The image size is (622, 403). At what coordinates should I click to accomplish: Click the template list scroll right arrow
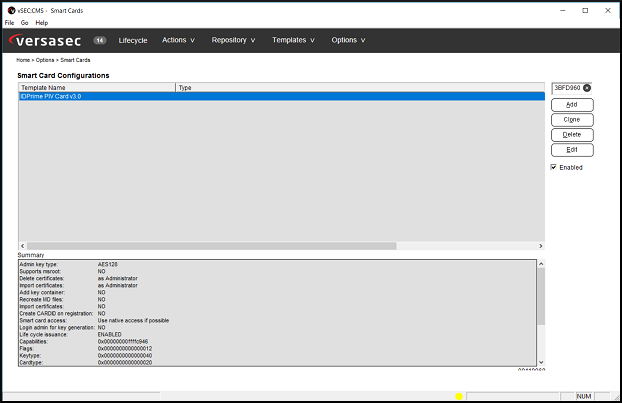point(540,246)
